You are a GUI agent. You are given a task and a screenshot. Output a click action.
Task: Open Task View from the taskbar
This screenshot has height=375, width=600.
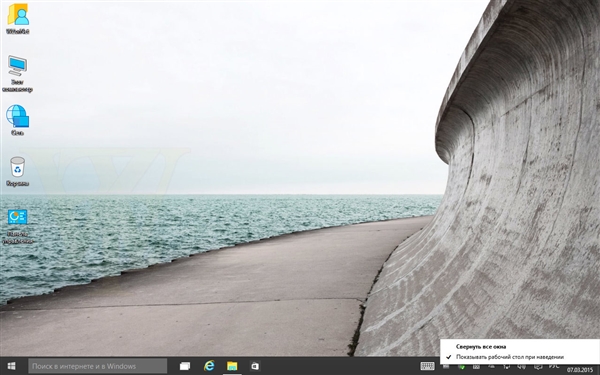(185, 366)
